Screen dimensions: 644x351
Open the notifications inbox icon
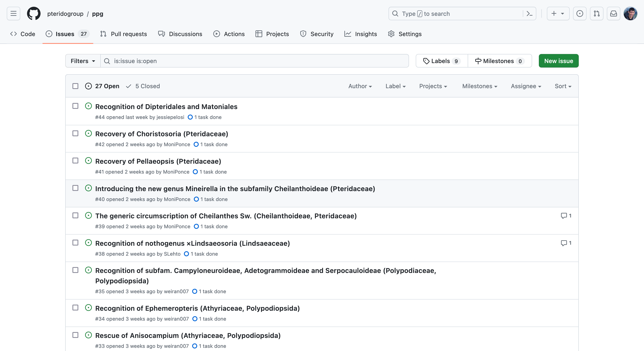click(x=613, y=13)
